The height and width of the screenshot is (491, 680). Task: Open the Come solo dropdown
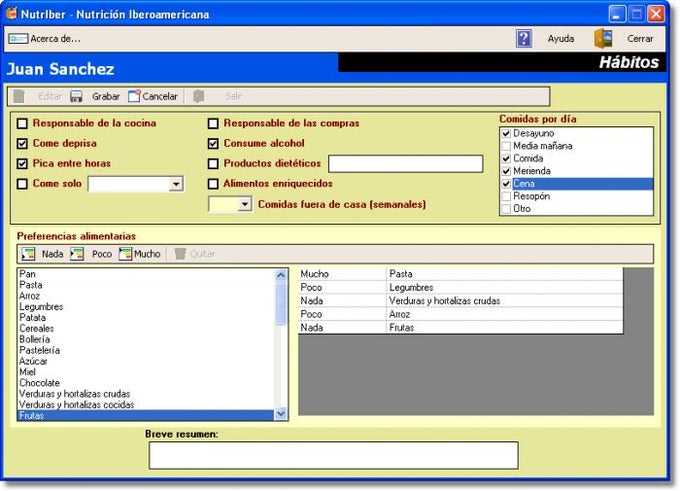[x=176, y=184]
